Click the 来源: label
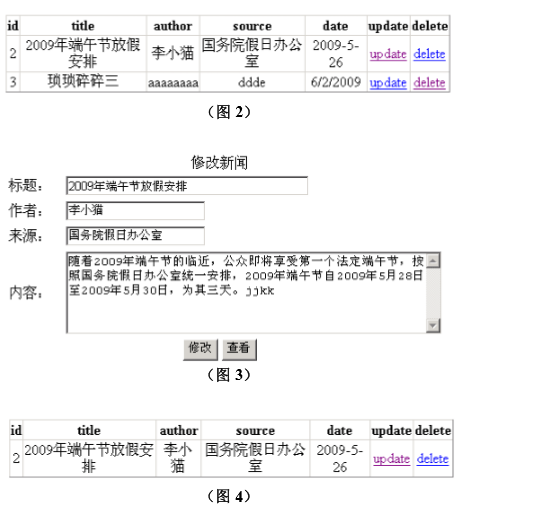Screen dimensions: 535x515 [x=26, y=235]
